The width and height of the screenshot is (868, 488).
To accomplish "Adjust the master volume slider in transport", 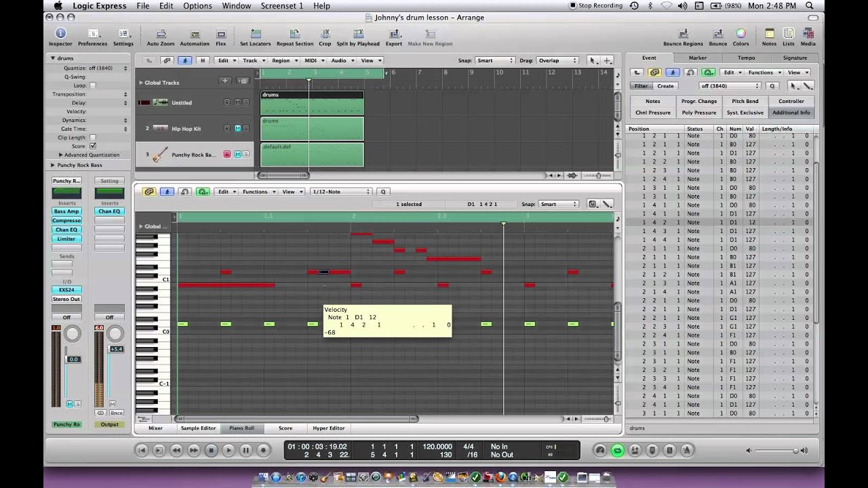I will coord(776,450).
